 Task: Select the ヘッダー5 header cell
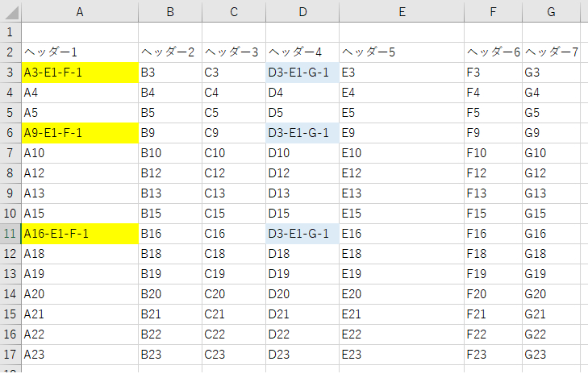click(401, 52)
